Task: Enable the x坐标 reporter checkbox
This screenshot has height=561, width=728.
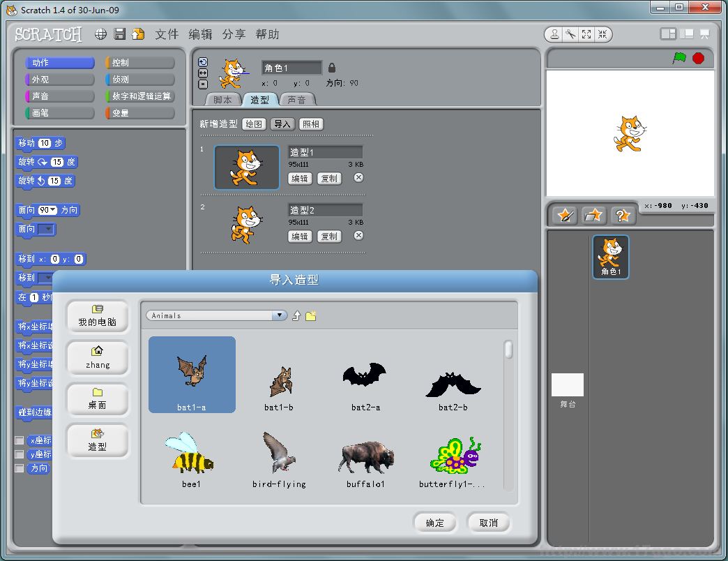Action: [20, 440]
